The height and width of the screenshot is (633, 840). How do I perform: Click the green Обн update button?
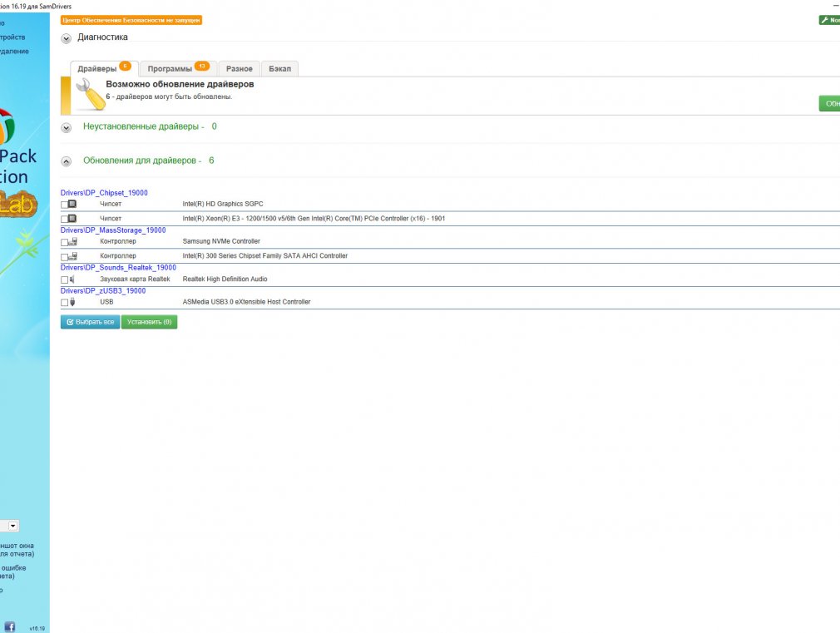[x=830, y=103]
